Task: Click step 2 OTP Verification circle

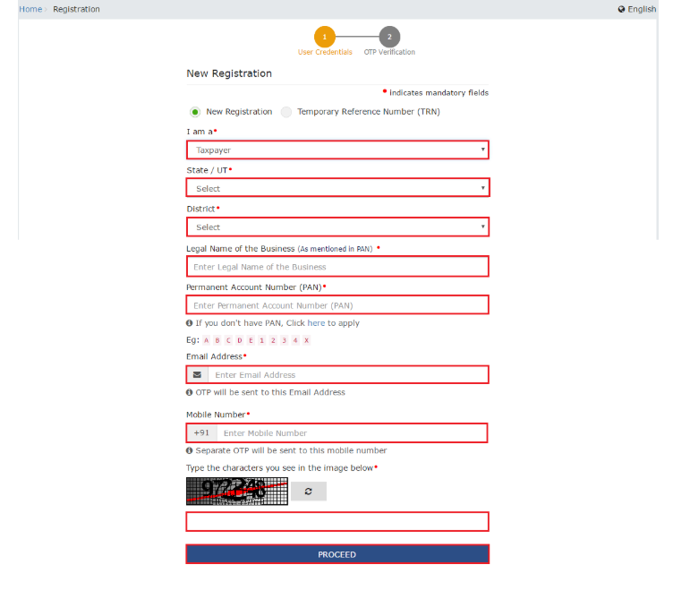Action: [x=389, y=37]
